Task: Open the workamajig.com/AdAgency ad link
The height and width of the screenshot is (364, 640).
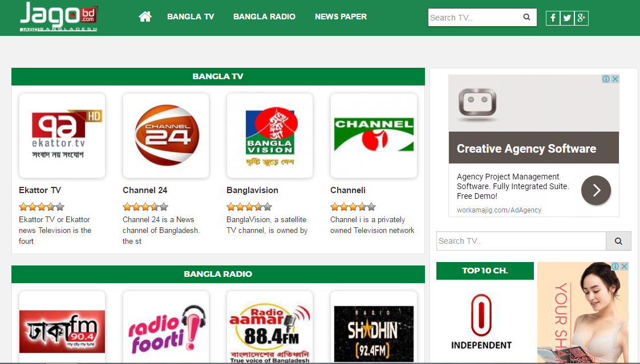Action: [x=499, y=210]
